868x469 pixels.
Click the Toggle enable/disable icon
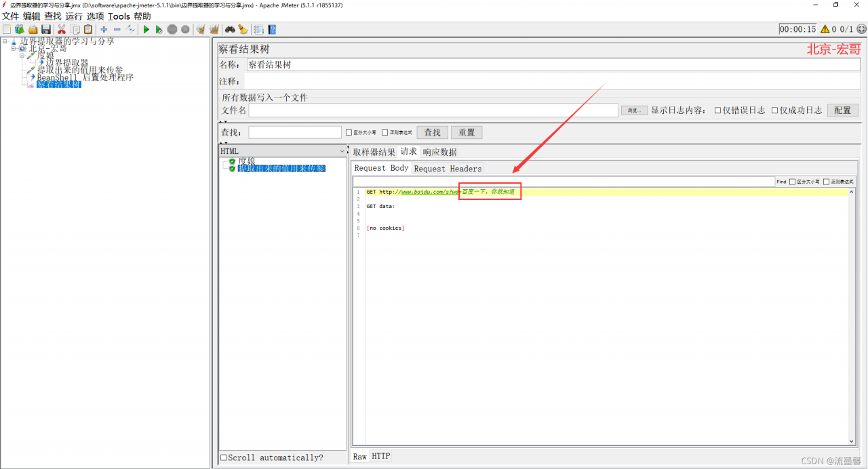tap(130, 29)
